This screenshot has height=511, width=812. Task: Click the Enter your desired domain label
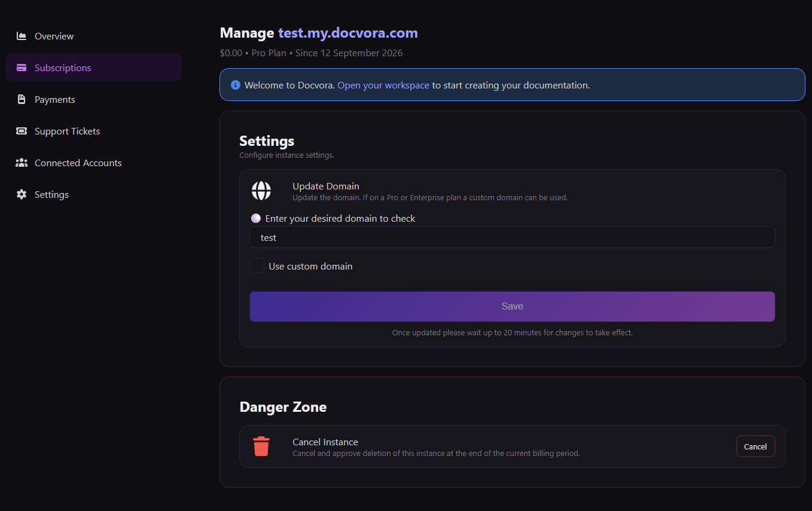click(340, 218)
